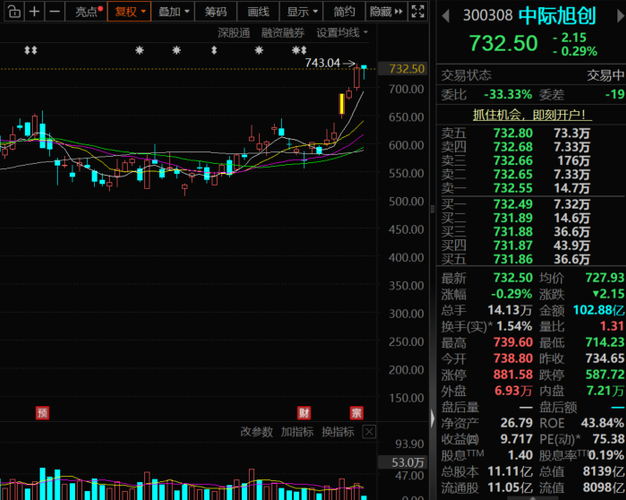Select the 卖三 732.66 ask row

click(x=531, y=161)
